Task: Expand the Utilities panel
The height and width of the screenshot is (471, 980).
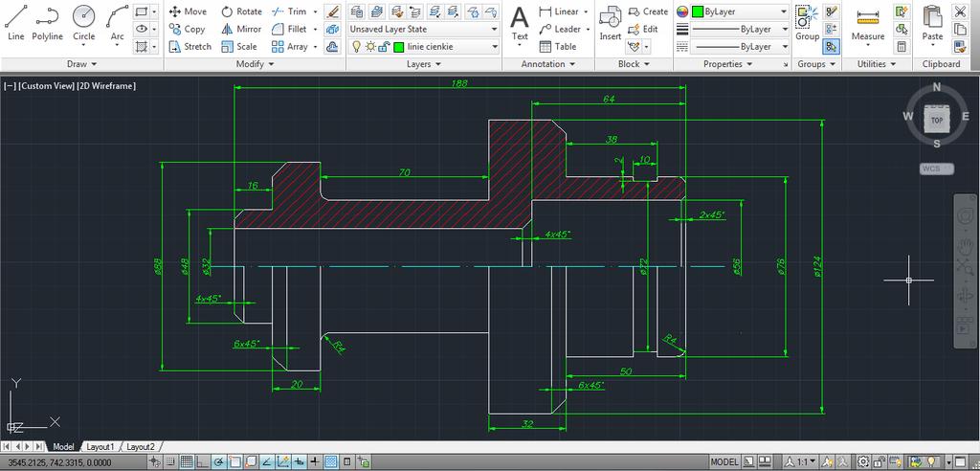Action: coord(876,64)
